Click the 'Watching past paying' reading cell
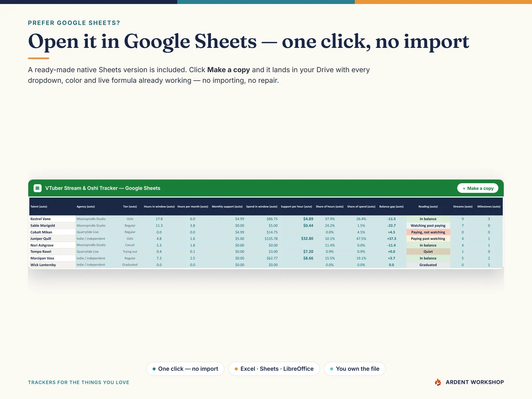This screenshot has height=399, width=532. pos(428,225)
